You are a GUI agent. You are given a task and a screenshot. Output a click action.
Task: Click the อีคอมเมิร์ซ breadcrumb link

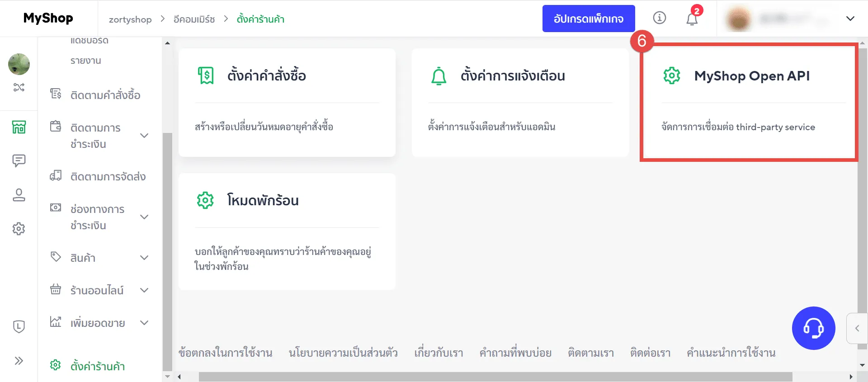pyautogui.click(x=194, y=19)
